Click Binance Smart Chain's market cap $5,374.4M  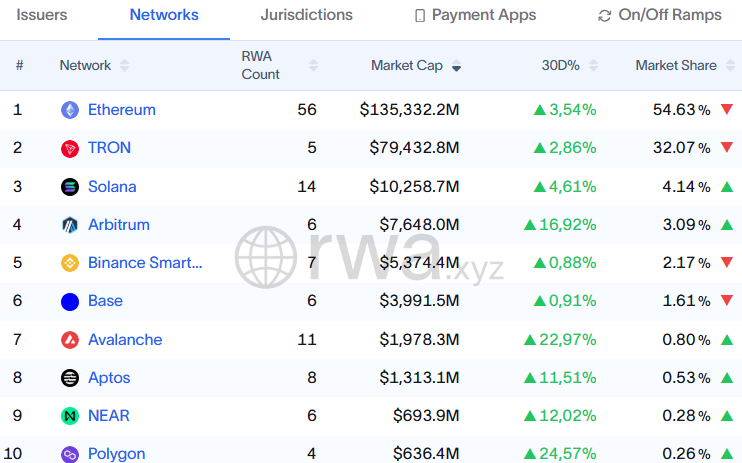coord(419,263)
